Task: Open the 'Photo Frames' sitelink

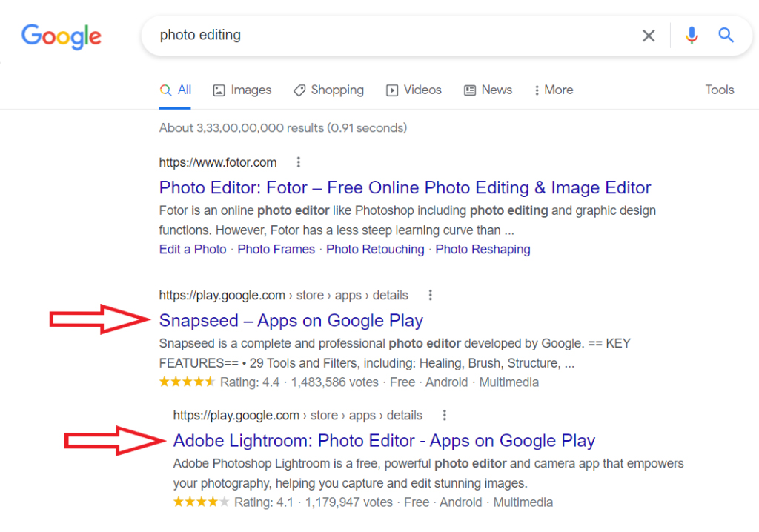Action: pyautogui.click(x=276, y=249)
